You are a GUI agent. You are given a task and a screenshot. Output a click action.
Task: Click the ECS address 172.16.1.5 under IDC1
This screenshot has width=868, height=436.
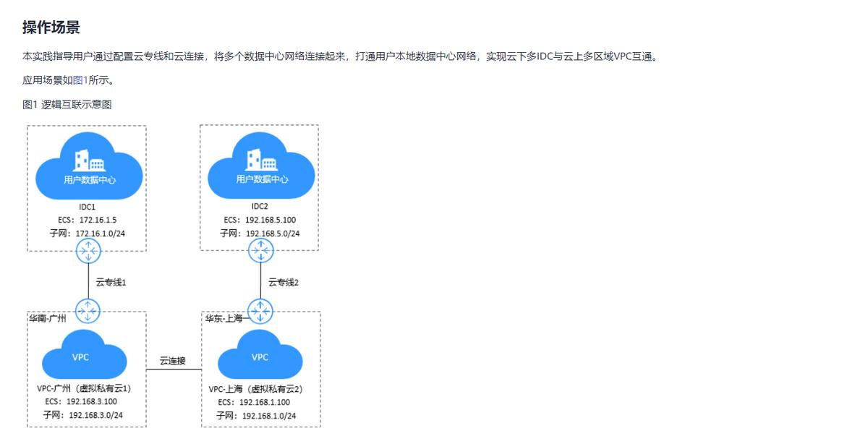click(89, 220)
